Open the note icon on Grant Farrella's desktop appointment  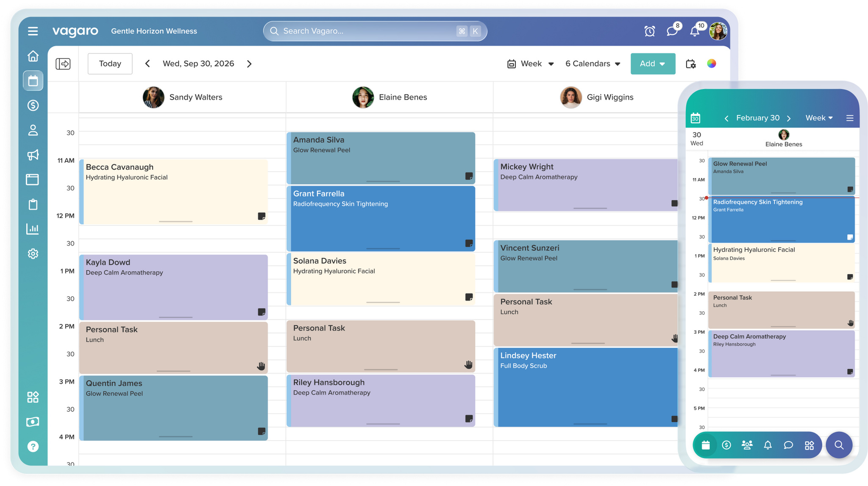469,243
